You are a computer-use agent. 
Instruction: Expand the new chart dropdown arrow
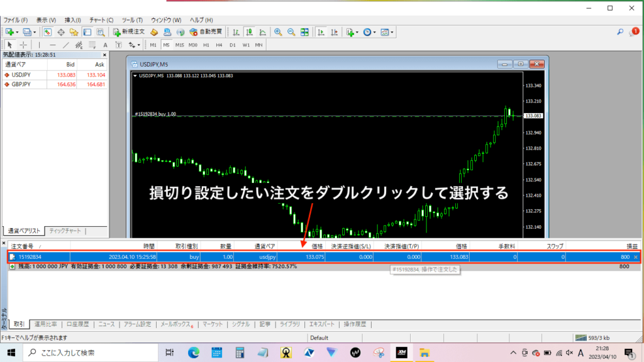17,33
